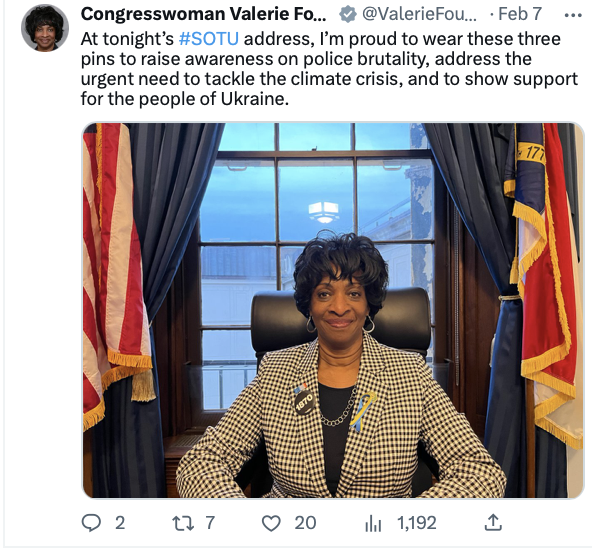Viewport: 592px width, 548px height.
Task: Click the blue-yellow ribbon in photo
Action: click(x=362, y=412)
